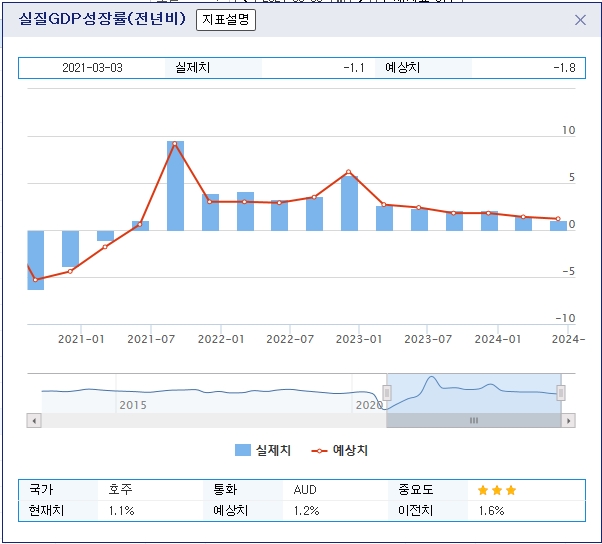
Task: Click the 2023-01 x-axis label
Action: (359, 339)
